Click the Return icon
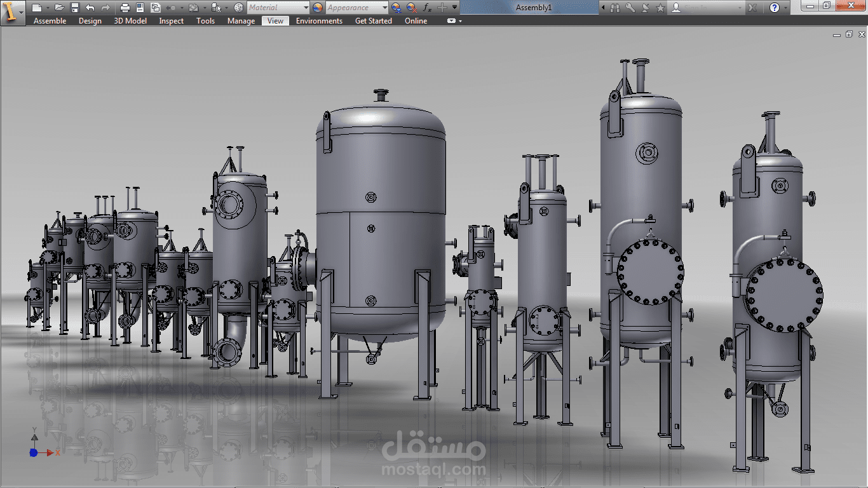Screen dimensions: 868x488 (x=171, y=8)
